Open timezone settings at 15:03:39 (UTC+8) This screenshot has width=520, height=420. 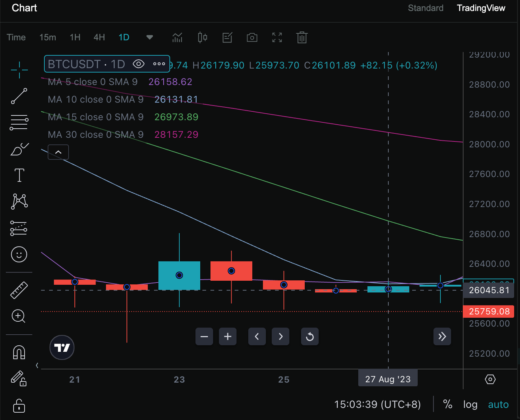click(x=377, y=405)
